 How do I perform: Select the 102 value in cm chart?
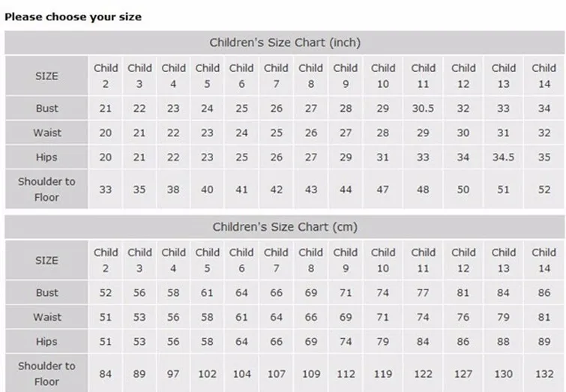pos(207,373)
